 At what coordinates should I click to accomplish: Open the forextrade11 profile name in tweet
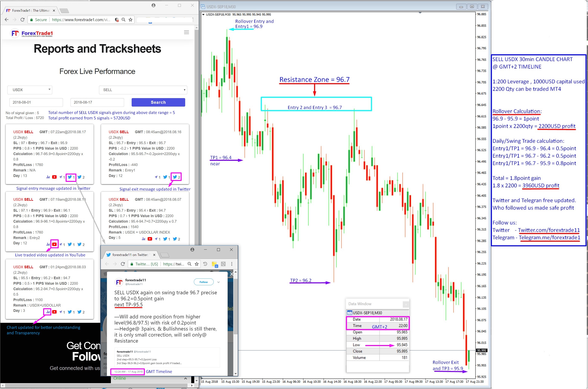tap(135, 280)
